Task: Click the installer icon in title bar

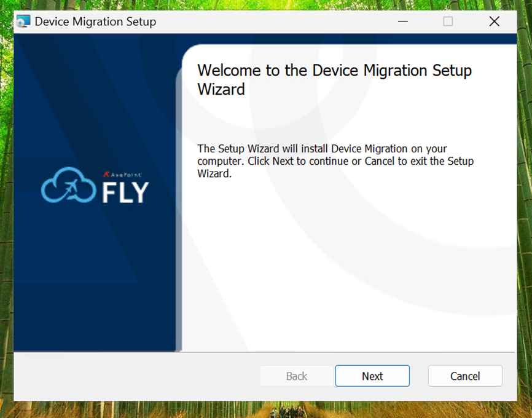Action: 23,22
